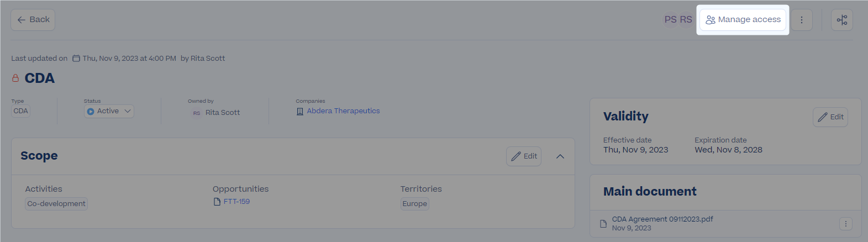This screenshot has width=868, height=242.
Task: Click the Europe territory tag
Action: pos(415,204)
